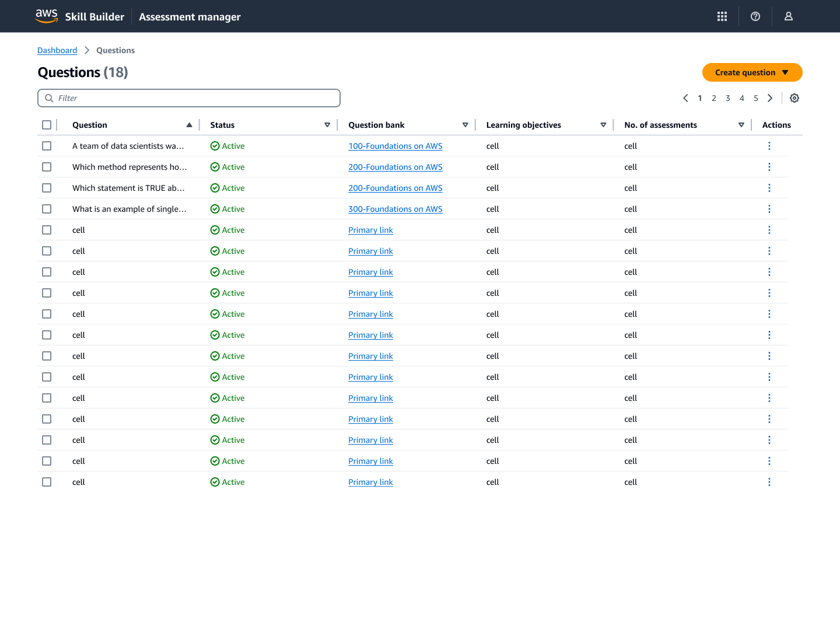Check the 'What is an example' row checkbox
This screenshot has height=643, width=840.
47,209
